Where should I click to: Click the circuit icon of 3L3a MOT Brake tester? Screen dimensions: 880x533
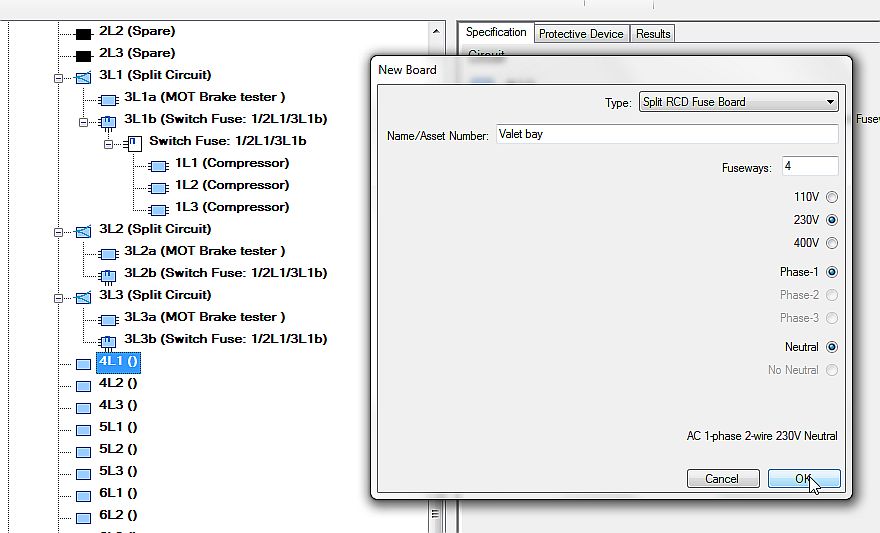[x=108, y=320]
